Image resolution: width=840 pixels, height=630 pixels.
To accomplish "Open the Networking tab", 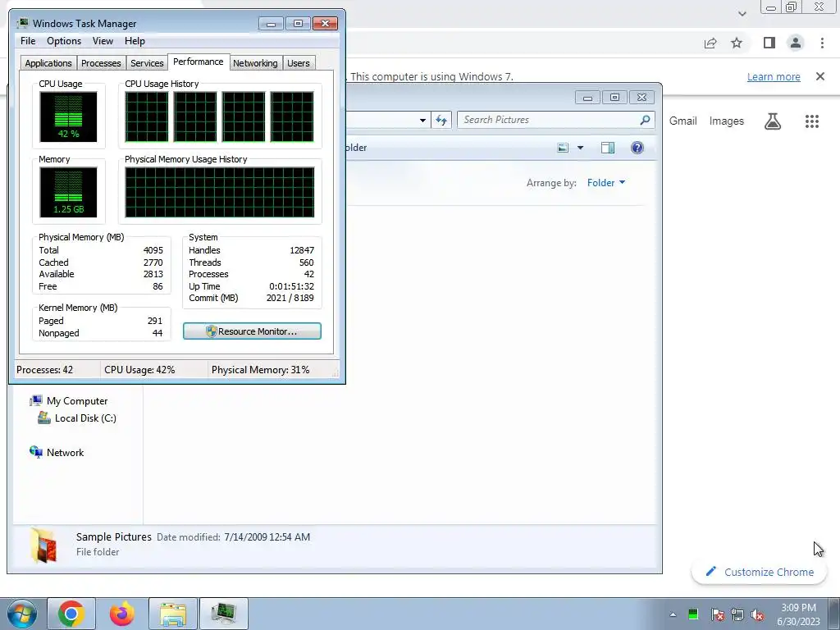I will pos(255,62).
